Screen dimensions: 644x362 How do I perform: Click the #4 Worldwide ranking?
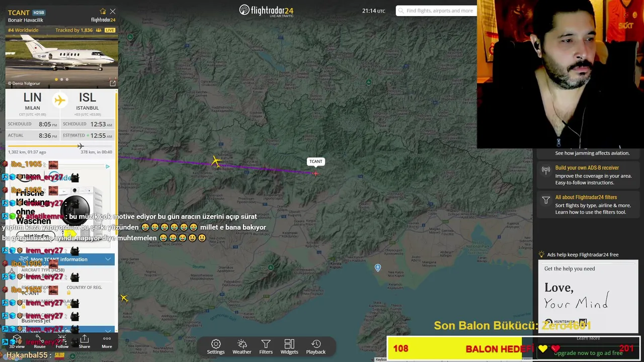pyautogui.click(x=23, y=30)
